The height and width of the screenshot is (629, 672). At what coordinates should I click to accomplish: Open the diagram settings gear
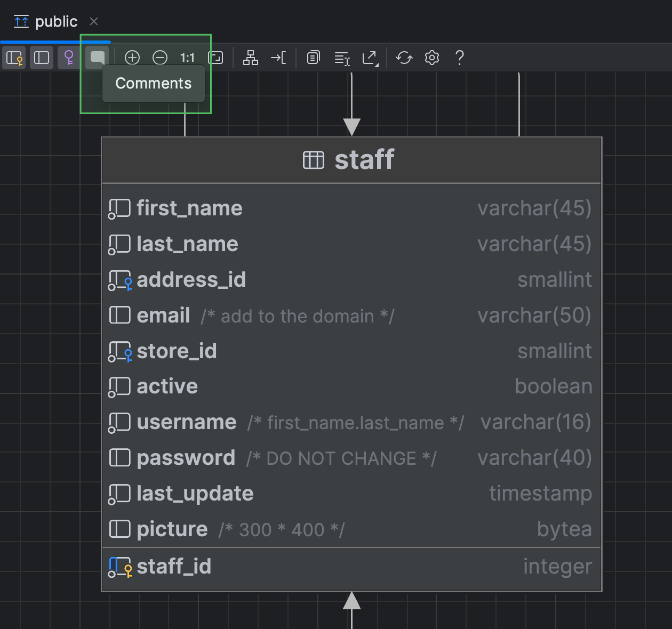click(431, 58)
